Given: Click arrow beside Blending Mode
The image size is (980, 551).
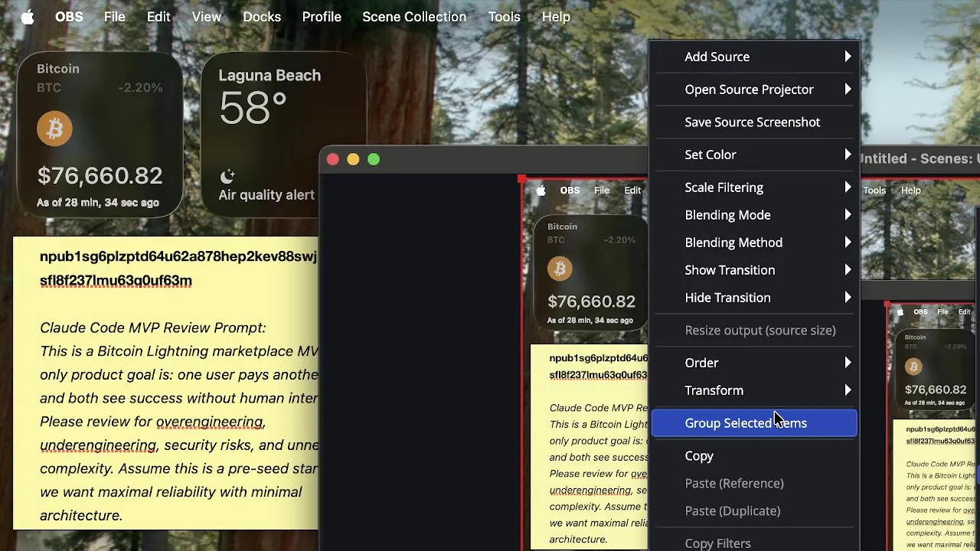Looking at the screenshot, I should tap(848, 215).
